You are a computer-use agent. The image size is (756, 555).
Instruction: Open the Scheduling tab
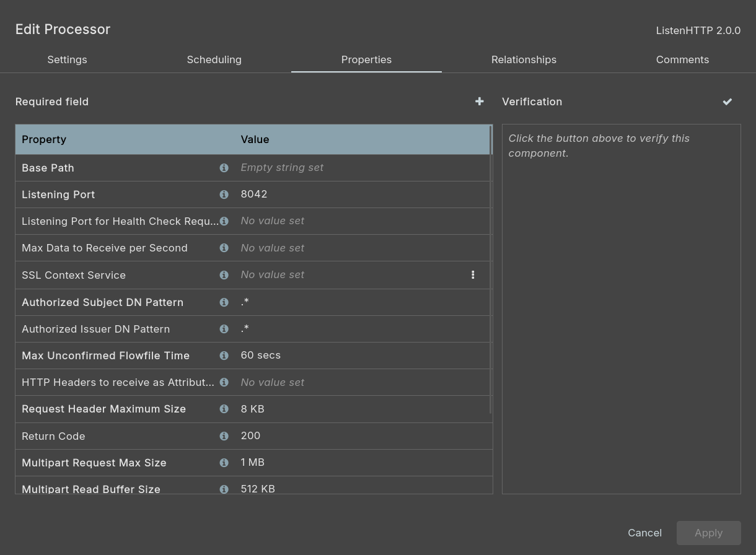coord(214,59)
